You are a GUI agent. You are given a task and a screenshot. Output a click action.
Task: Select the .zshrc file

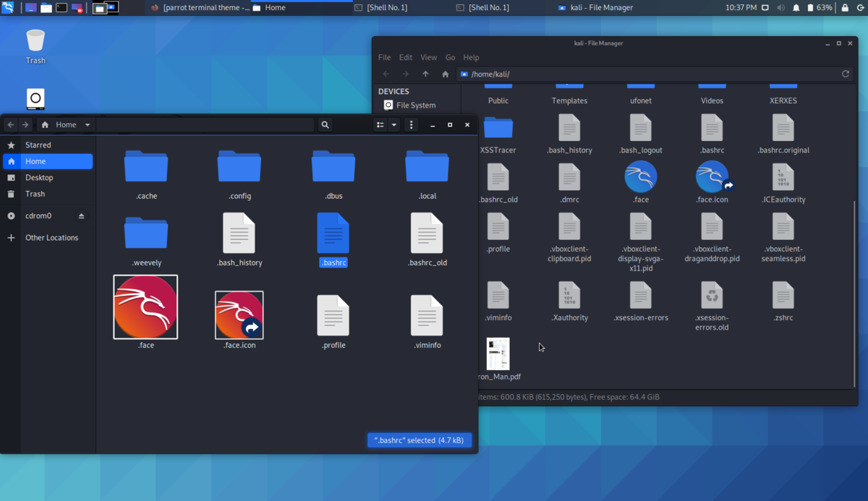[x=783, y=302]
